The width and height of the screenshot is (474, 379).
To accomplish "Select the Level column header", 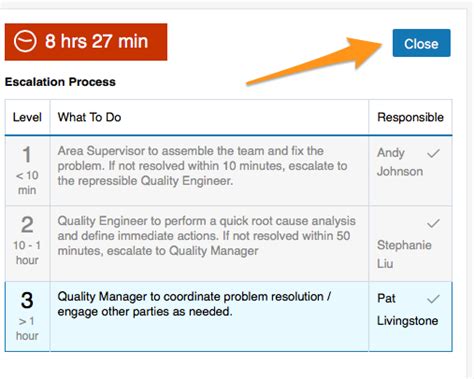I will point(27,117).
